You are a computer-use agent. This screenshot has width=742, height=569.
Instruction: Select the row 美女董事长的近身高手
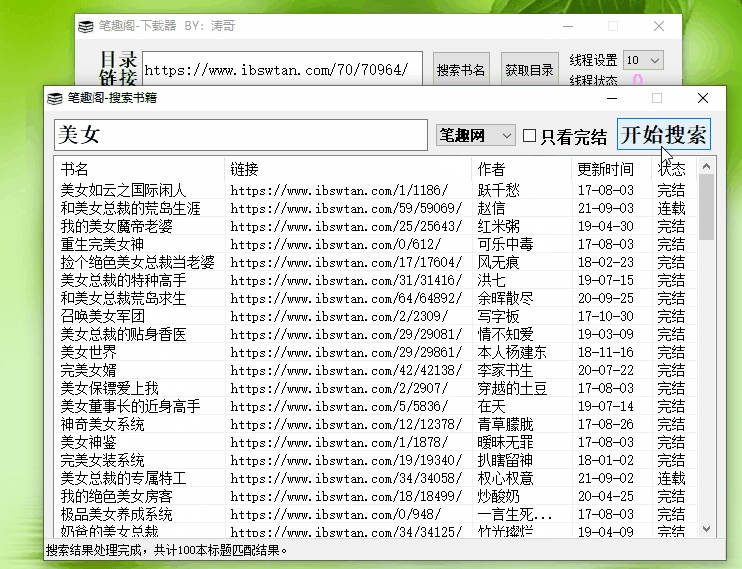(x=376, y=406)
